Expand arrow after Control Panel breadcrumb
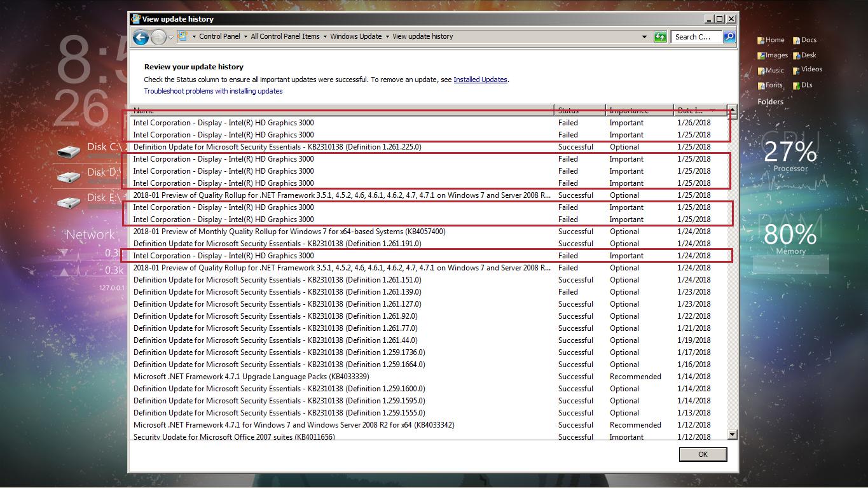The height and width of the screenshot is (488, 868). [245, 36]
